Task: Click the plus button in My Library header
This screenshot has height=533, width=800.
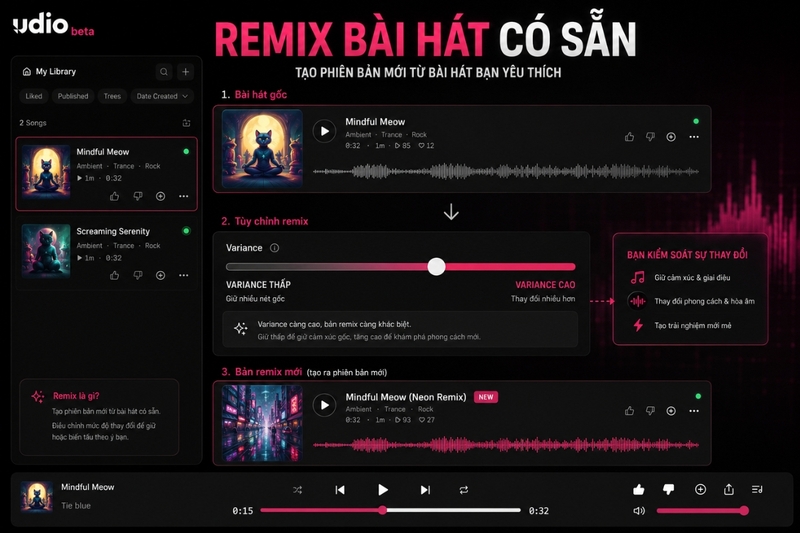Action: pyautogui.click(x=186, y=72)
